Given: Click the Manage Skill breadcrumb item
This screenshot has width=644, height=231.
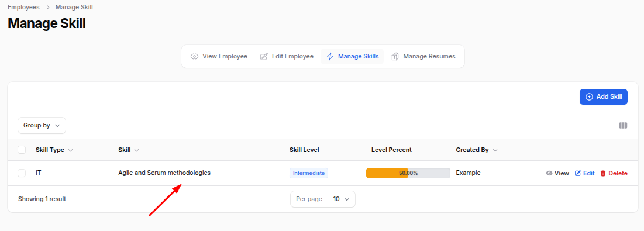Looking at the screenshot, I should (74, 7).
